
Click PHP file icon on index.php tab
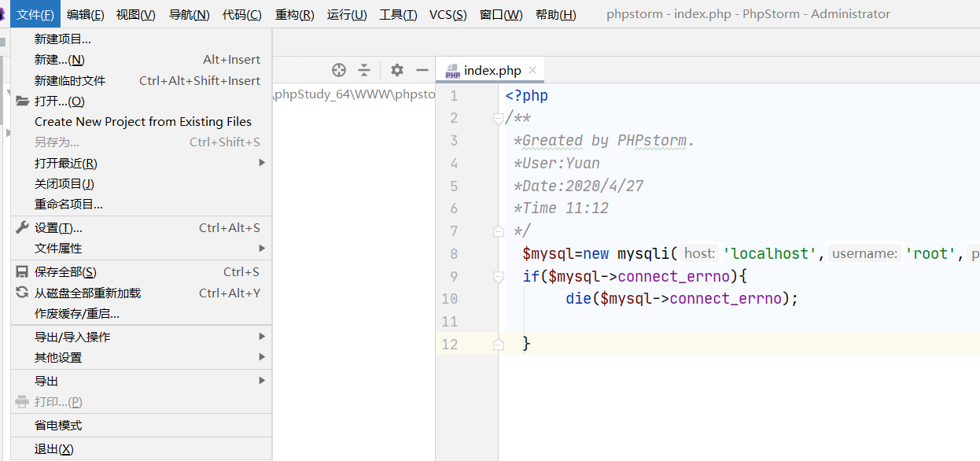452,71
